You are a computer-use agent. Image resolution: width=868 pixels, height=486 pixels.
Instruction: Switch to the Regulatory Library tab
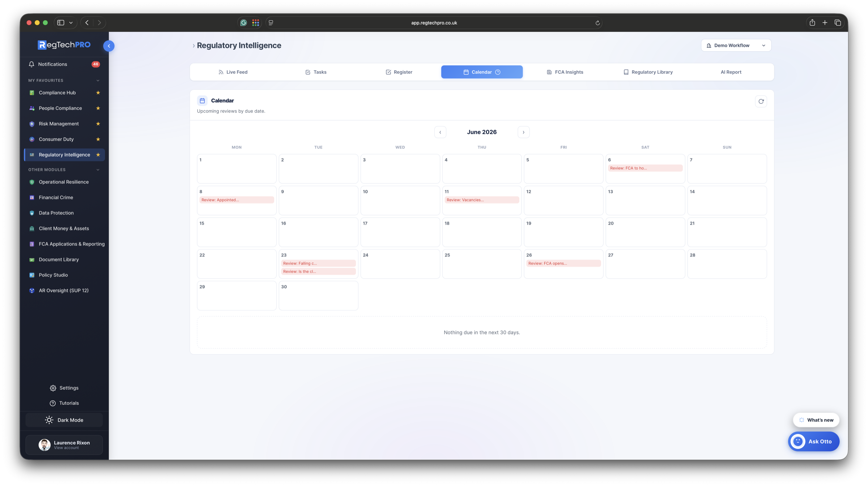tap(648, 72)
